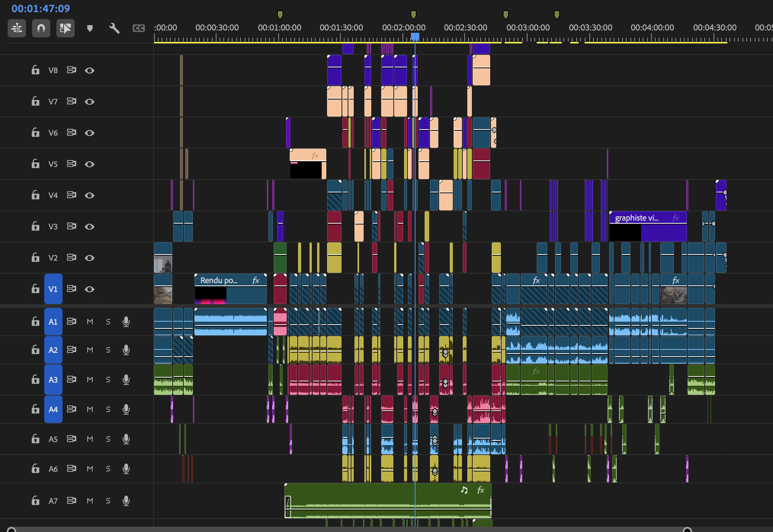This screenshot has height=532, width=773.
Task: Open Timeline Display Settings wrench
Action: click(x=114, y=28)
